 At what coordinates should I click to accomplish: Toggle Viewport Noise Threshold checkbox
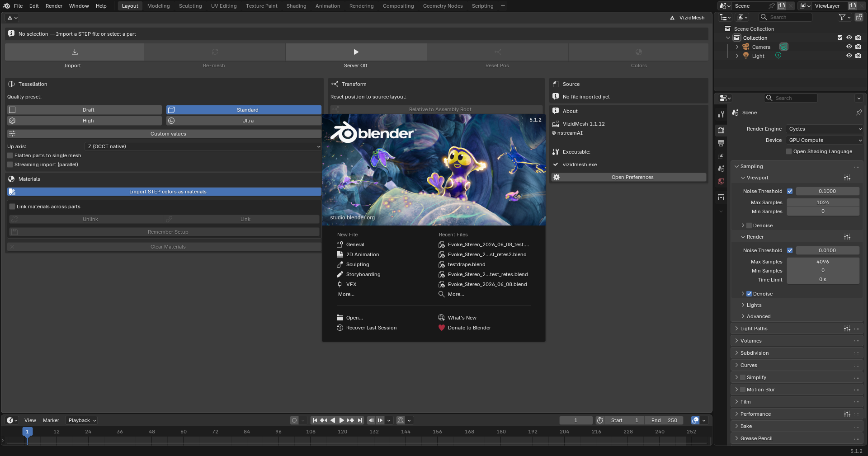click(x=790, y=191)
